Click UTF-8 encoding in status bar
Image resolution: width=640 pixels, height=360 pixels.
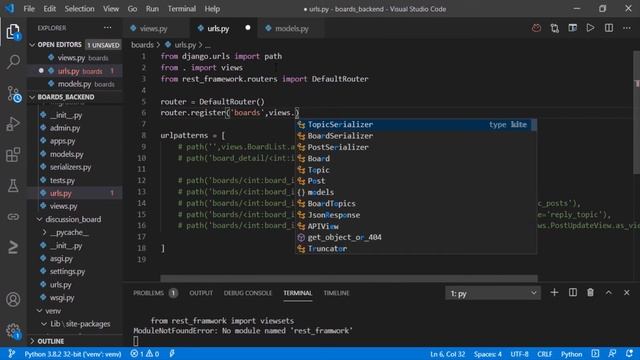519,354
